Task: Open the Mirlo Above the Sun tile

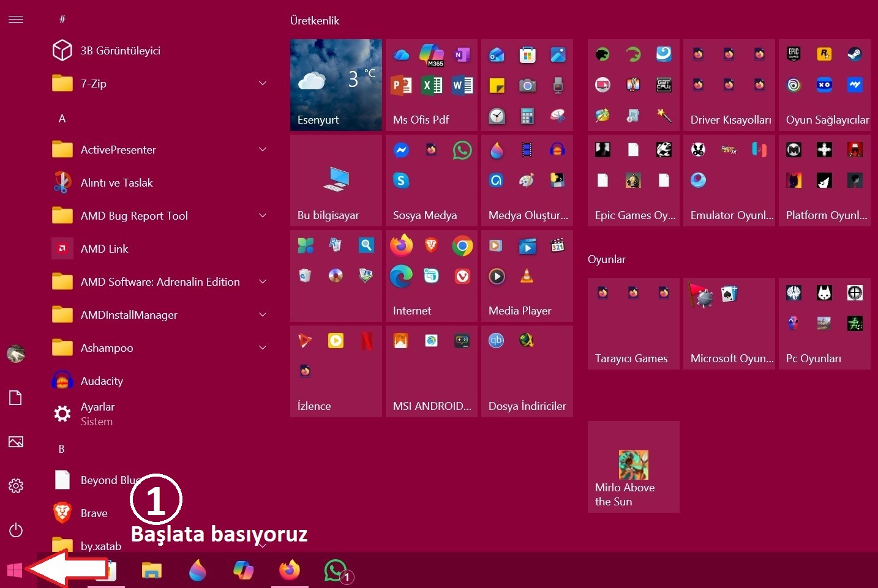Action: point(634,467)
